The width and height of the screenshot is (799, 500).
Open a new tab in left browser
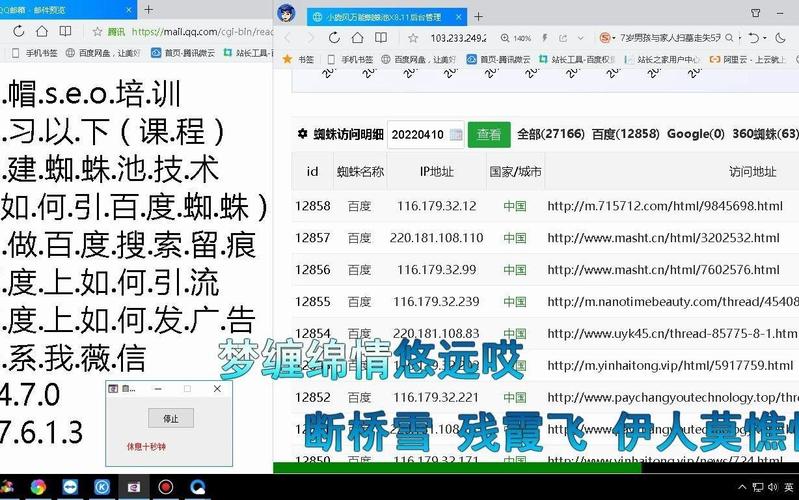click(x=148, y=9)
